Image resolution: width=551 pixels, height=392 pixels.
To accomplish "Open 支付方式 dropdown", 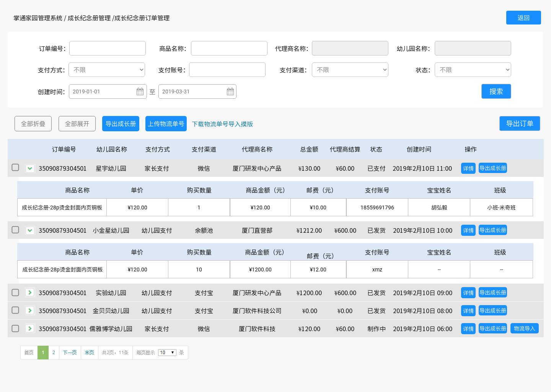I will (107, 70).
